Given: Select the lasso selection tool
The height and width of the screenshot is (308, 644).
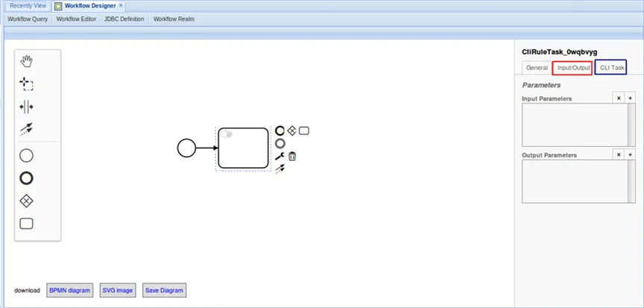Looking at the screenshot, I should coord(26,84).
